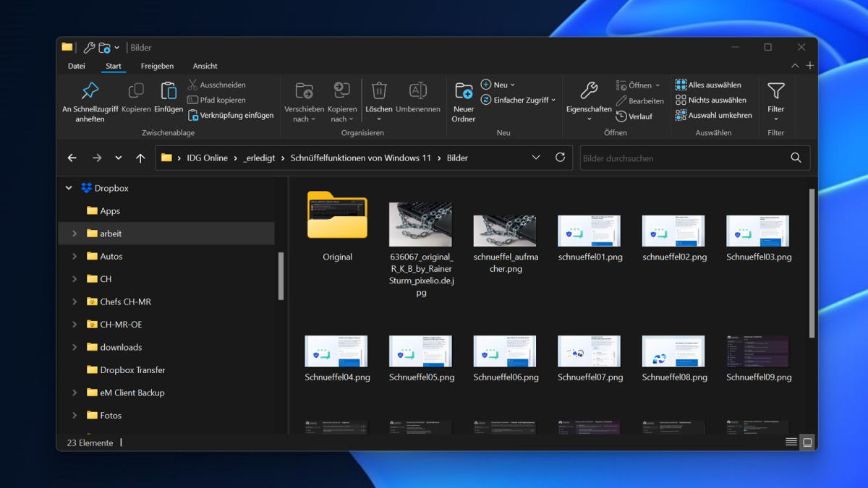Click the Löschen trash icon

(379, 91)
